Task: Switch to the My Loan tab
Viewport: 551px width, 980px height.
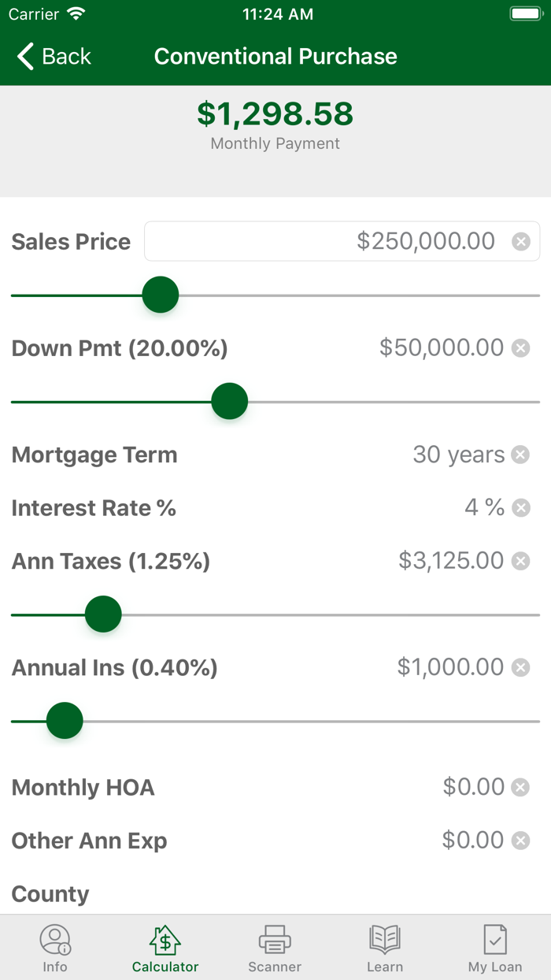Action: tap(494, 947)
